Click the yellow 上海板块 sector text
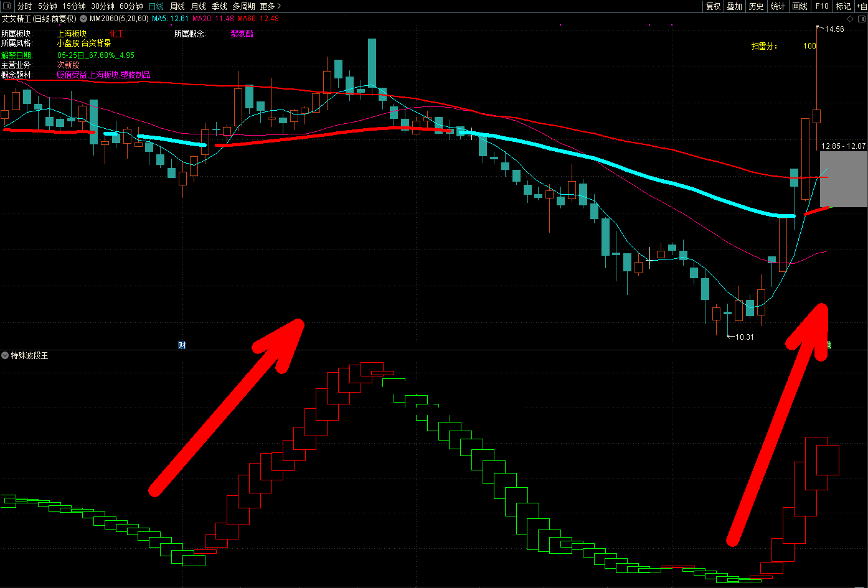This screenshot has width=868, height=588. click(x=72, y=34)
